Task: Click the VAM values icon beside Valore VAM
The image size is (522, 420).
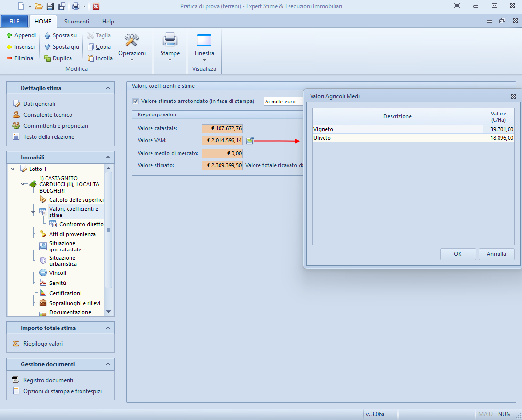Action: [250, 141]
